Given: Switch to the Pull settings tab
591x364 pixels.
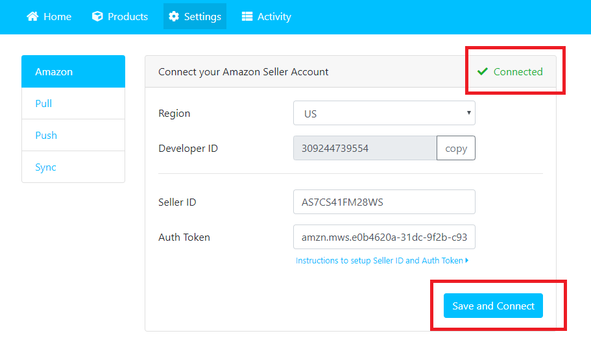Looking at the screenshot, I should coord(73,104).
